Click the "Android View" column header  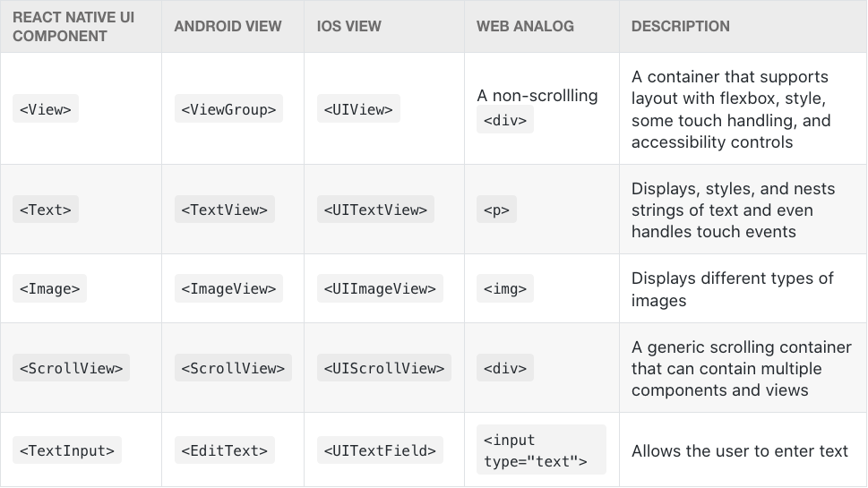(x=228, y=26)
